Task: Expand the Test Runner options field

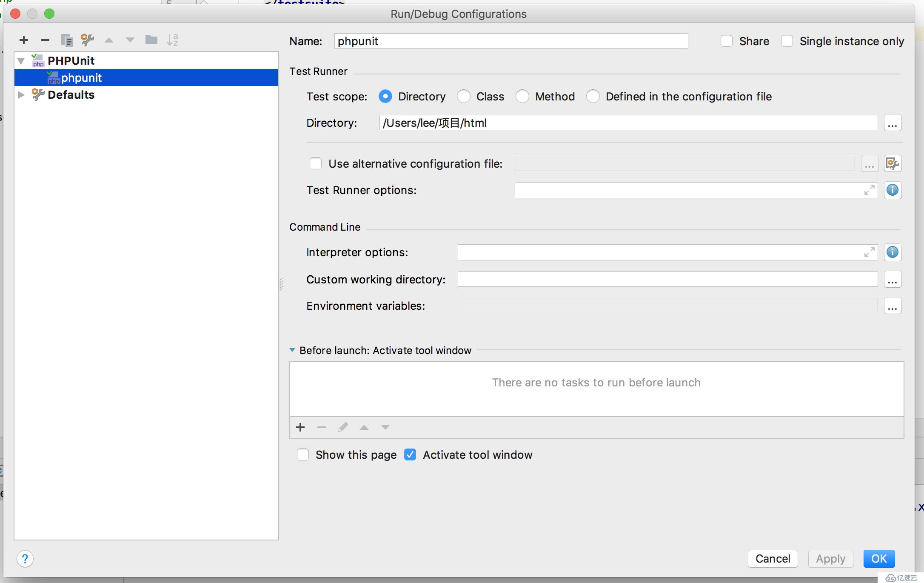Action: pos(870,190)
